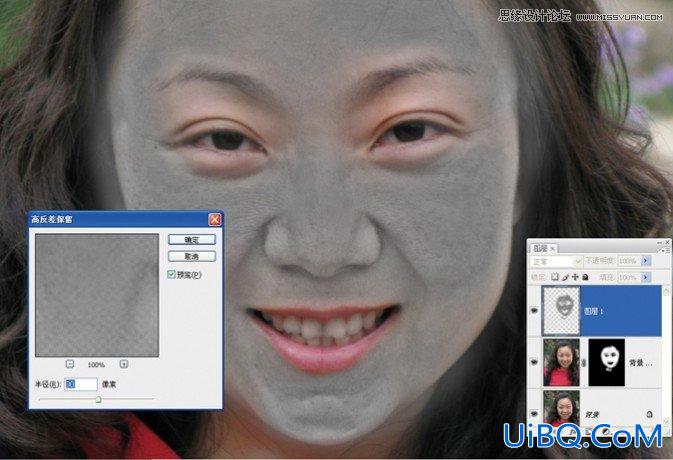673x460 pixels.
Task: Select the 背景 copy layer photo thumbnail
Action: (561, 362)
